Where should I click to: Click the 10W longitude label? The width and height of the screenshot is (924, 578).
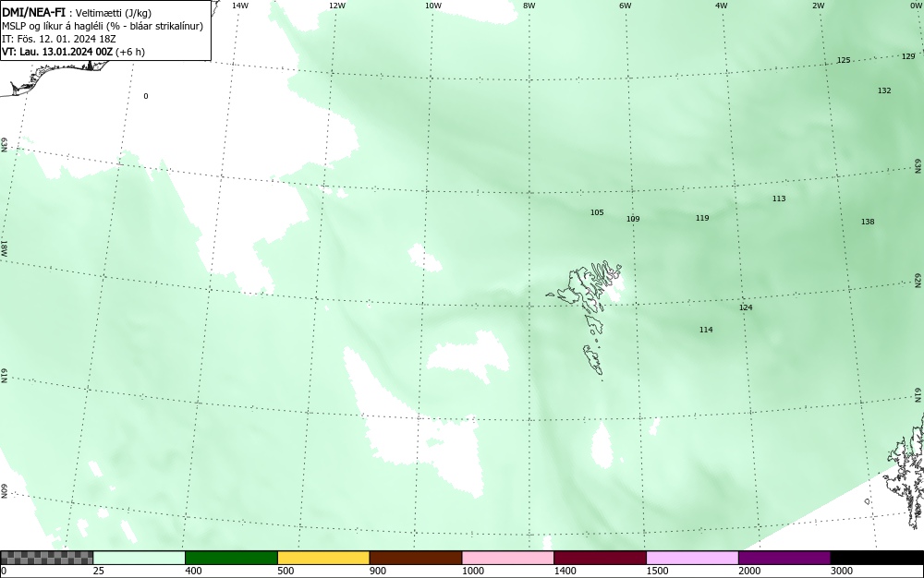click(433, 6)
